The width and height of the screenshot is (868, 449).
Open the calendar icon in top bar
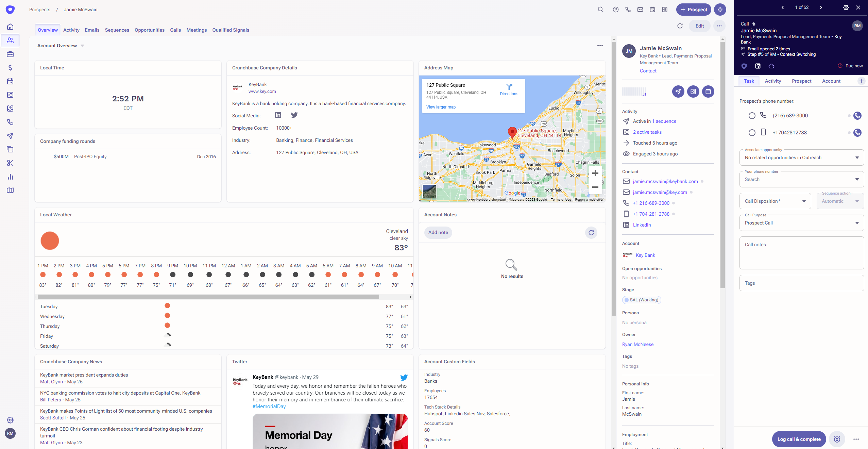coord(652,10)
